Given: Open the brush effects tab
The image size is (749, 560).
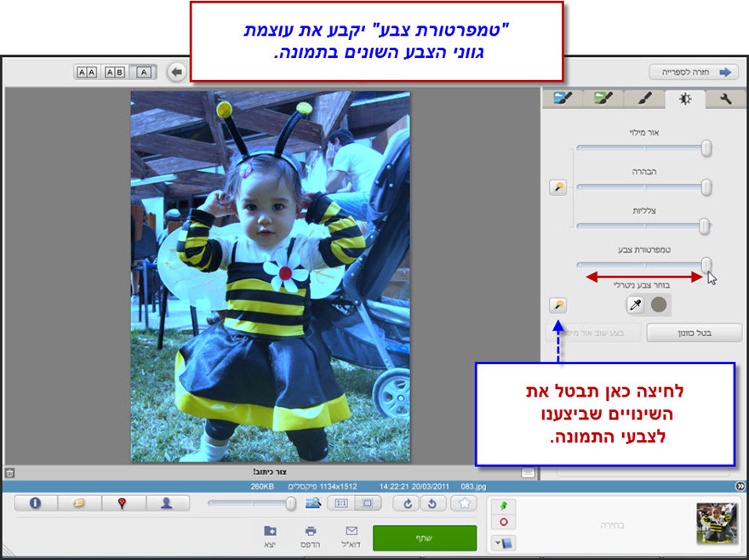Looking at the screenshot, I should [x=643, y=99].
